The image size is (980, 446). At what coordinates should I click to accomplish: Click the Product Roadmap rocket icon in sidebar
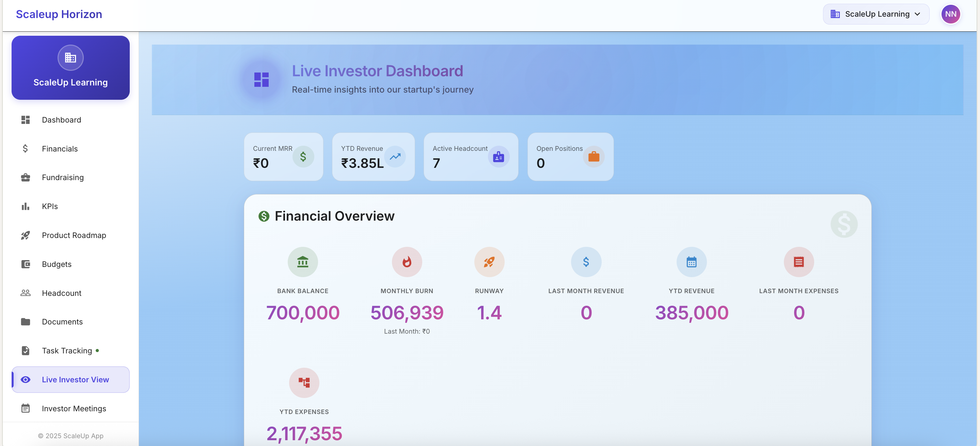click(x=26, y=235)
